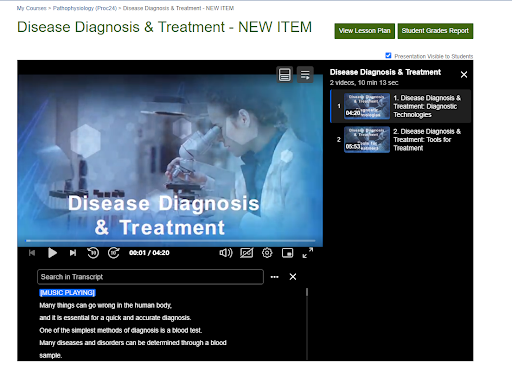Rewind video 10 seconds
This screenshot has width=512, height=371.
click(x=93, y=253)
